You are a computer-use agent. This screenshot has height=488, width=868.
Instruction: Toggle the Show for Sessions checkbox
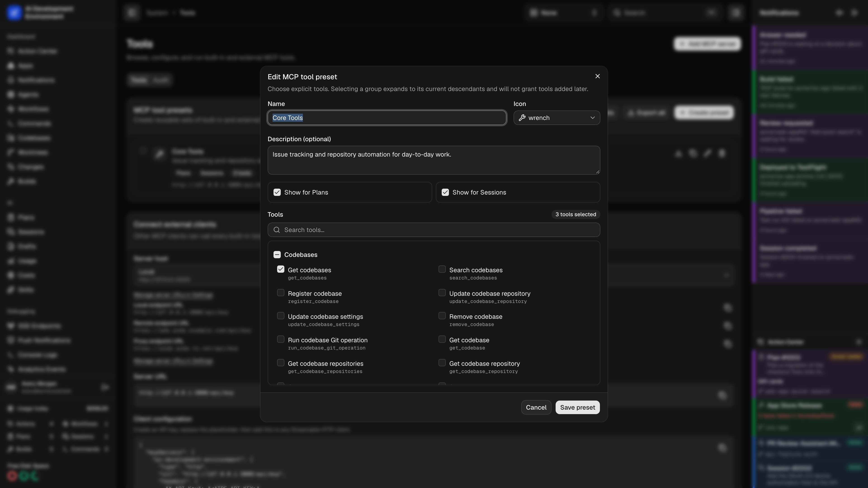[x=445, y=192]
